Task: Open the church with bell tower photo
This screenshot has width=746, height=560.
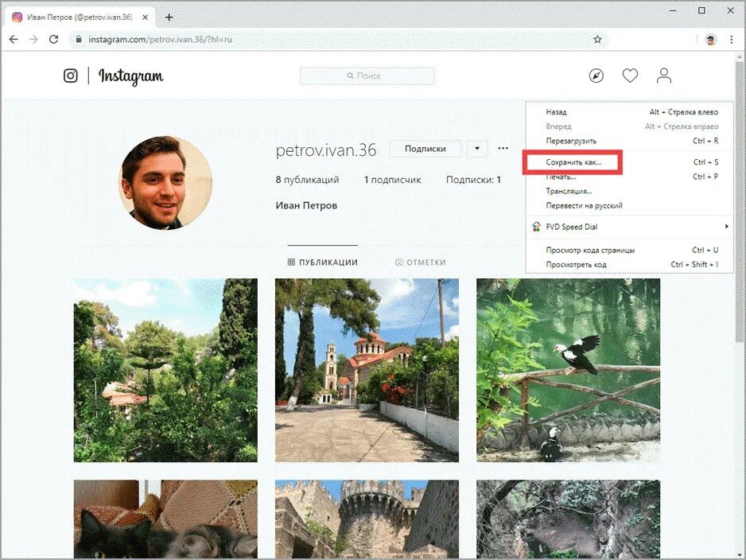Action: point(367,370)
